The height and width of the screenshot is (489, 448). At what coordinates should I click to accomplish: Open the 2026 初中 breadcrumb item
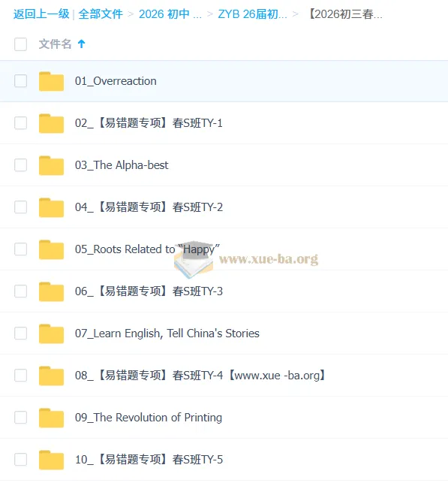point(170,14)
